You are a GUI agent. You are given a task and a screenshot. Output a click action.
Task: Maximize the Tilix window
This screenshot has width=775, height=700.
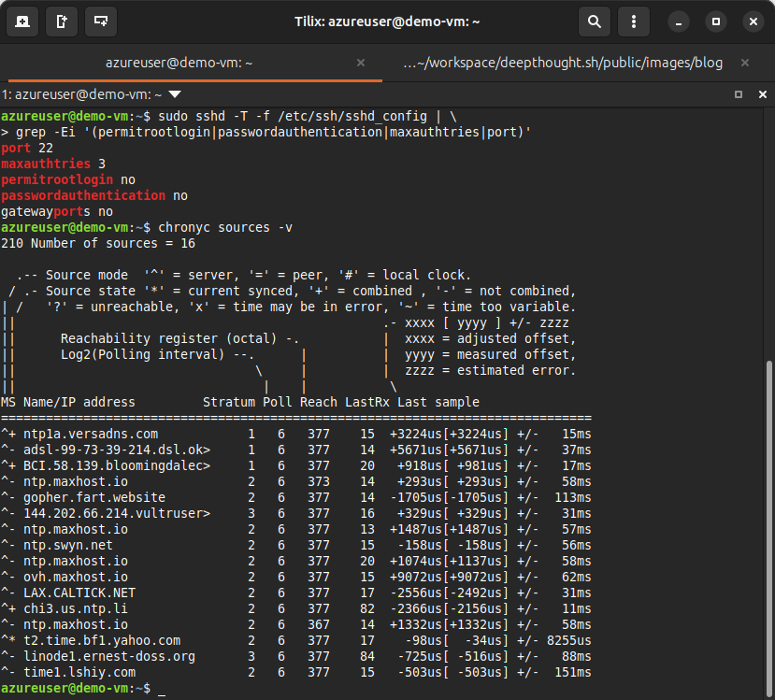click(716, 21)
